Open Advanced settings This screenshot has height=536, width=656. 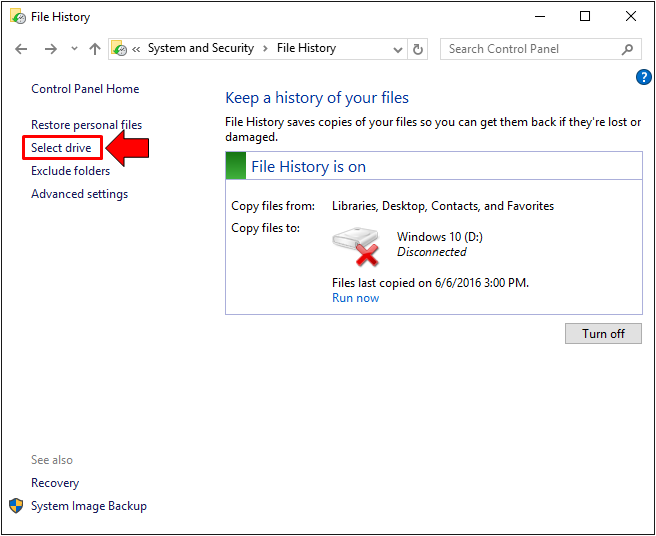pyautogui.click(x=79, y=194)
